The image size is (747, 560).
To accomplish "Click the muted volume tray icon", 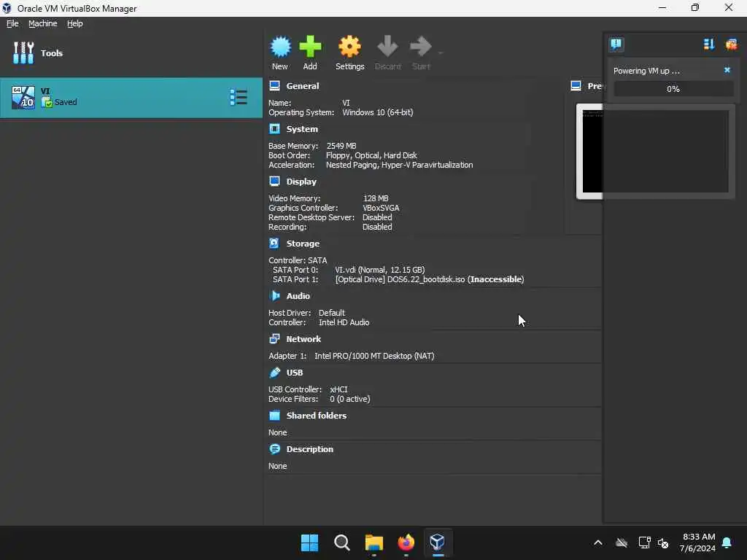I will [x=663, y=542].
